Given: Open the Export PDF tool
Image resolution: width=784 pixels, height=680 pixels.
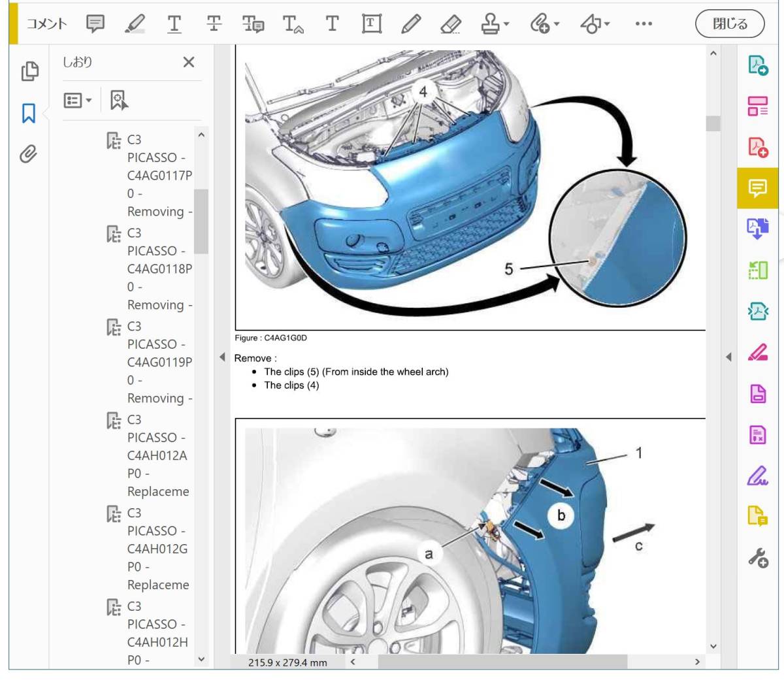Looking at the screenshot, I should (x=758, y=65).
